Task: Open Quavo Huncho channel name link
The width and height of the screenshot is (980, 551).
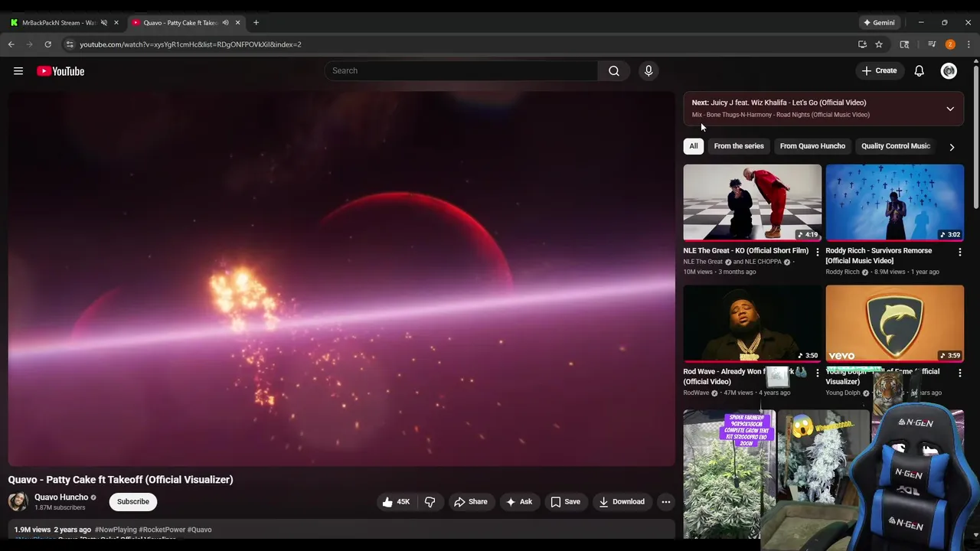Action: click(61, 497)
